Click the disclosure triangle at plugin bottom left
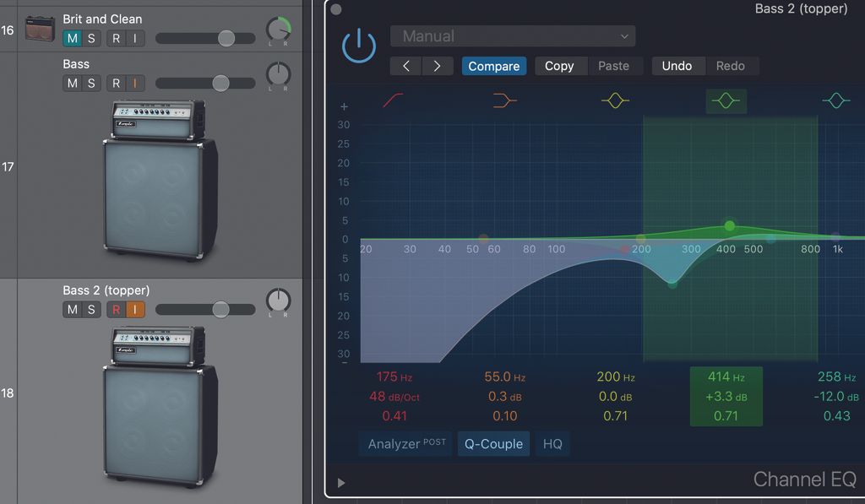 point(341,483)
